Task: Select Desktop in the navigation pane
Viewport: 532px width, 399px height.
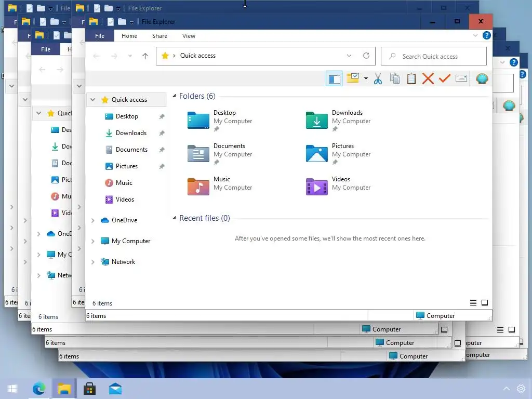Action: point(127,116)
